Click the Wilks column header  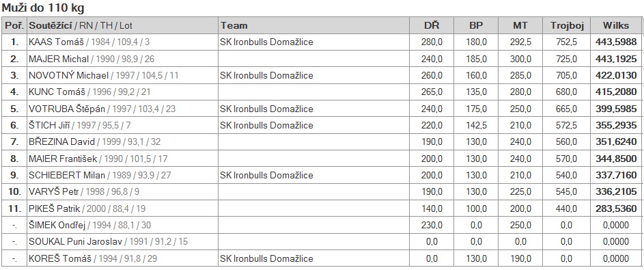pyautogui.click(x=616, y=25)
